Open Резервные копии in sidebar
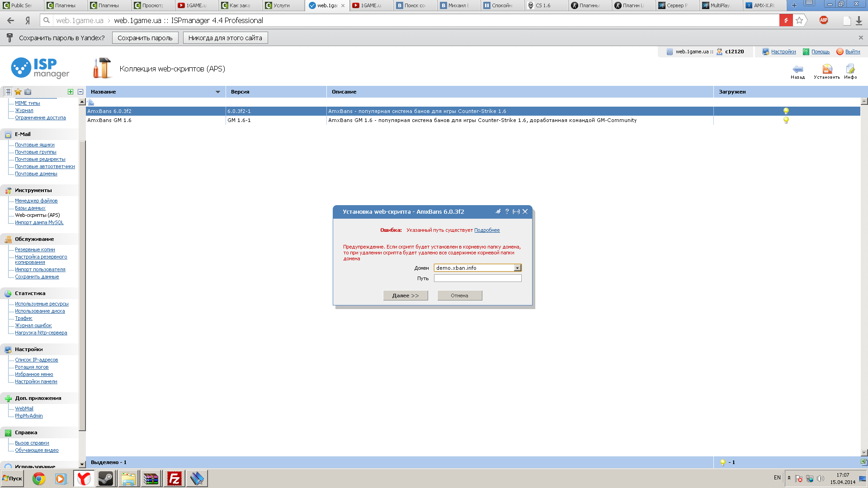Viewport: 868px width, 488px height. point(35,249)
